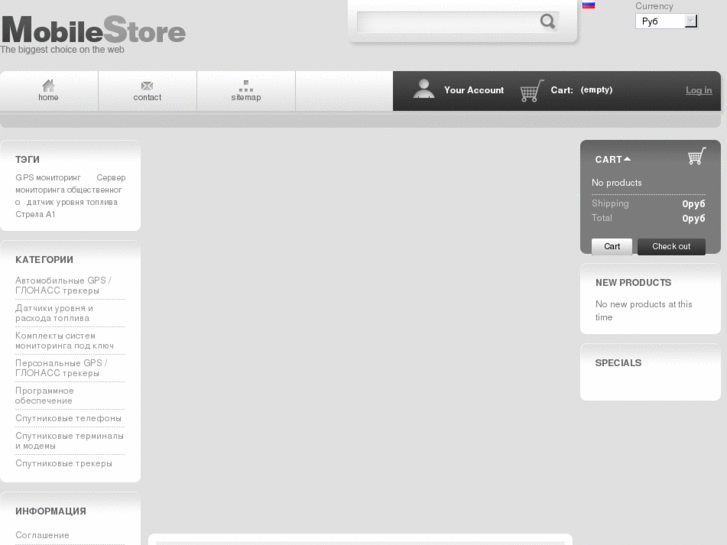
Task: Focus the search input field
Action: point(447,22)
